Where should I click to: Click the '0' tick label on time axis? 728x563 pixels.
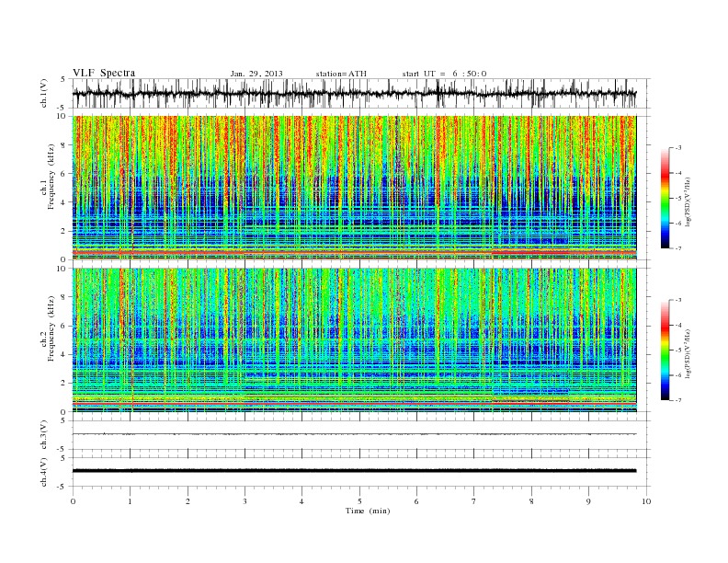click(x=73, y=501)
